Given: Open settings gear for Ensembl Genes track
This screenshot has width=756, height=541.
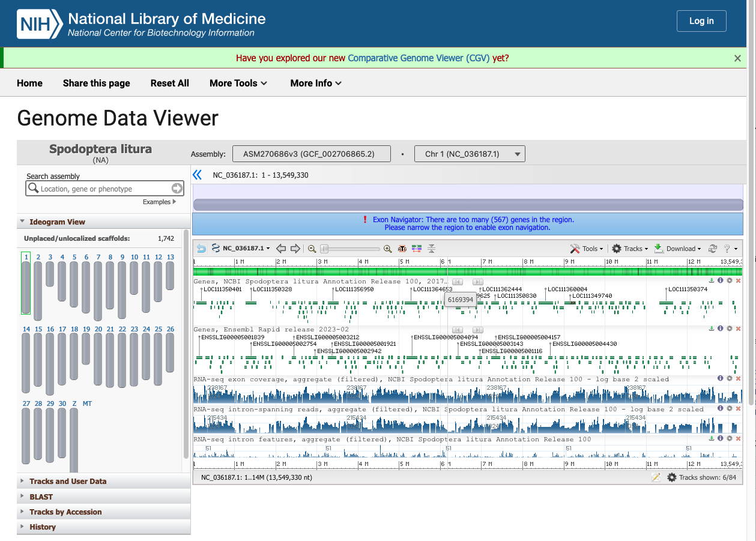Looking at the screenshot, I should (729, 329).
